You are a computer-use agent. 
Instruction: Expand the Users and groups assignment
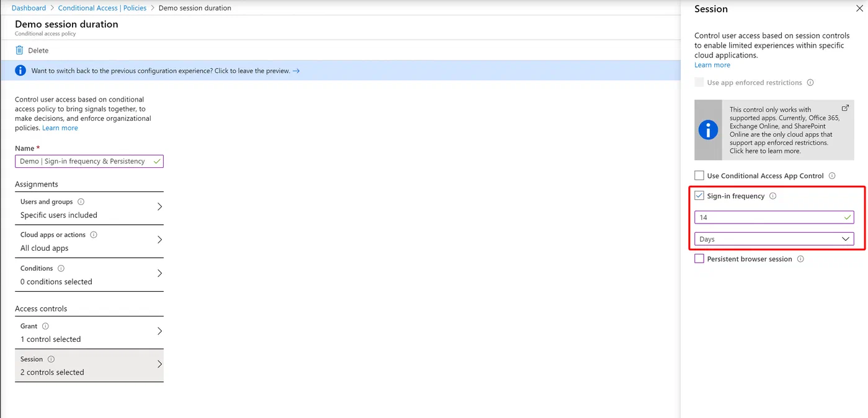point(89,209)
